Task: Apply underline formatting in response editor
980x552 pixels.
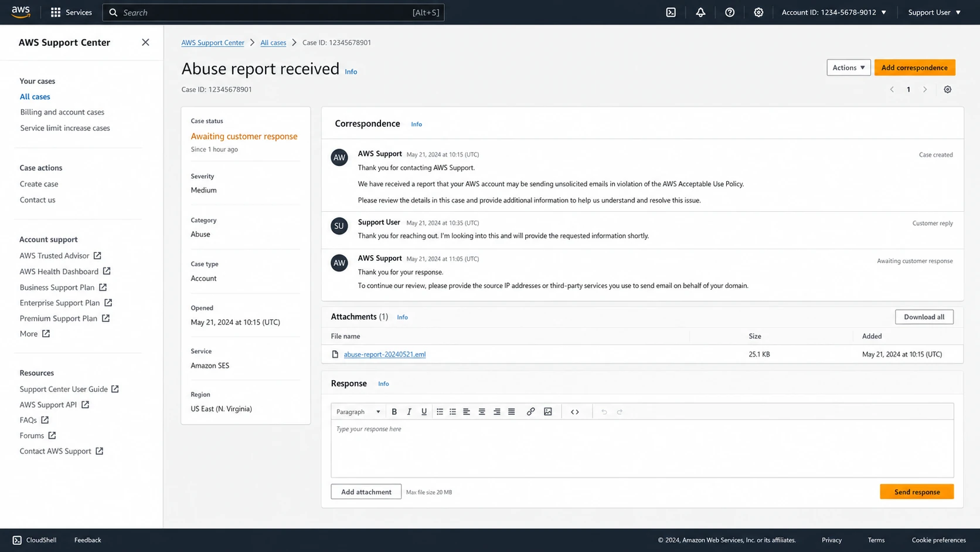Action: click(424, 412)
